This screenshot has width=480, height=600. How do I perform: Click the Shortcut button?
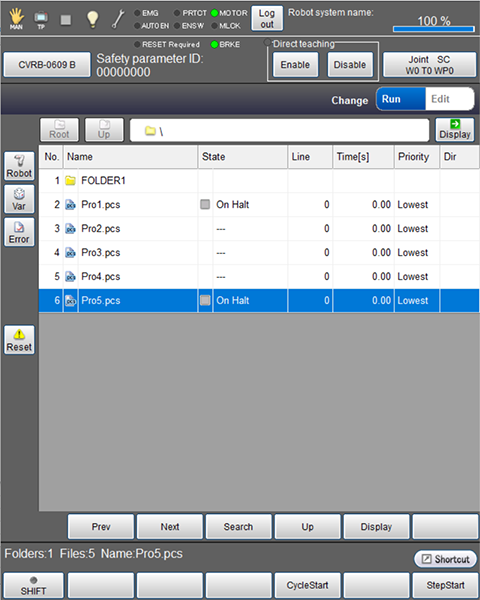click(x=446, y=559)
